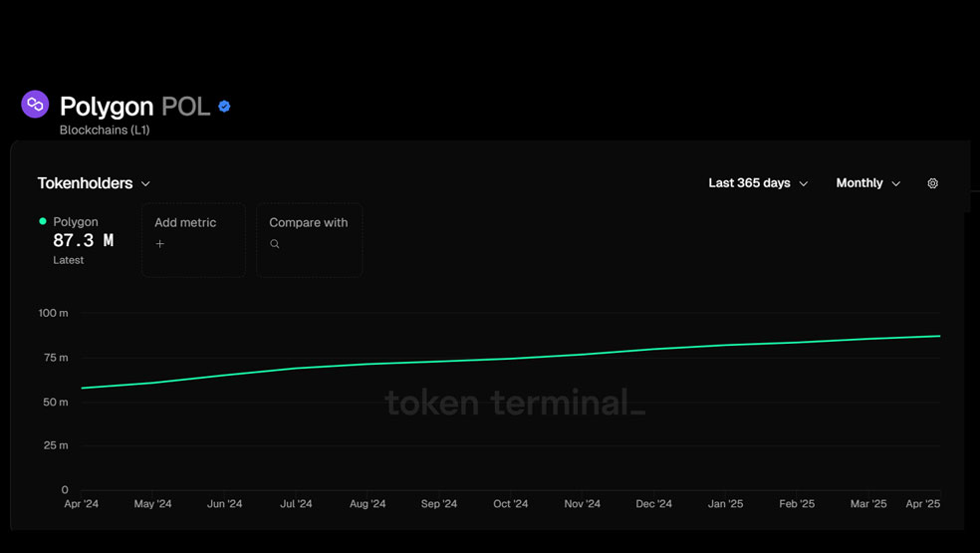Click the Jan '25 x-axis label
Screen dimensions: 980x553
[725, 503]
